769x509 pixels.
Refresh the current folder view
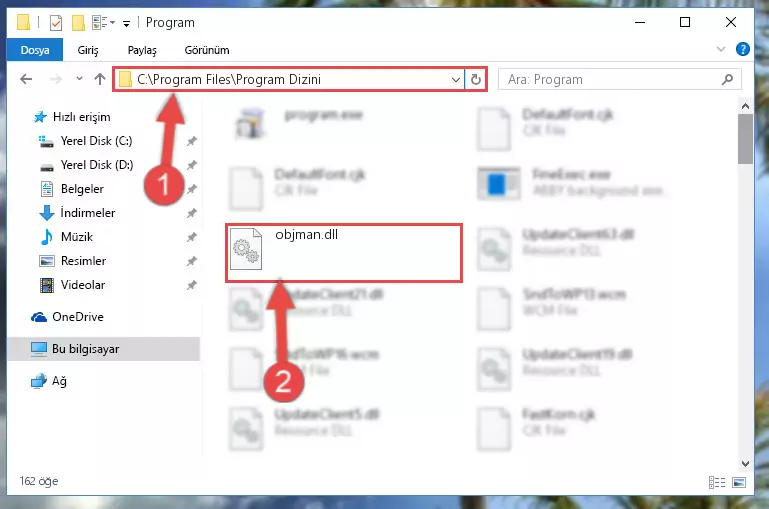pyautogui.click(x=476, y=79)
